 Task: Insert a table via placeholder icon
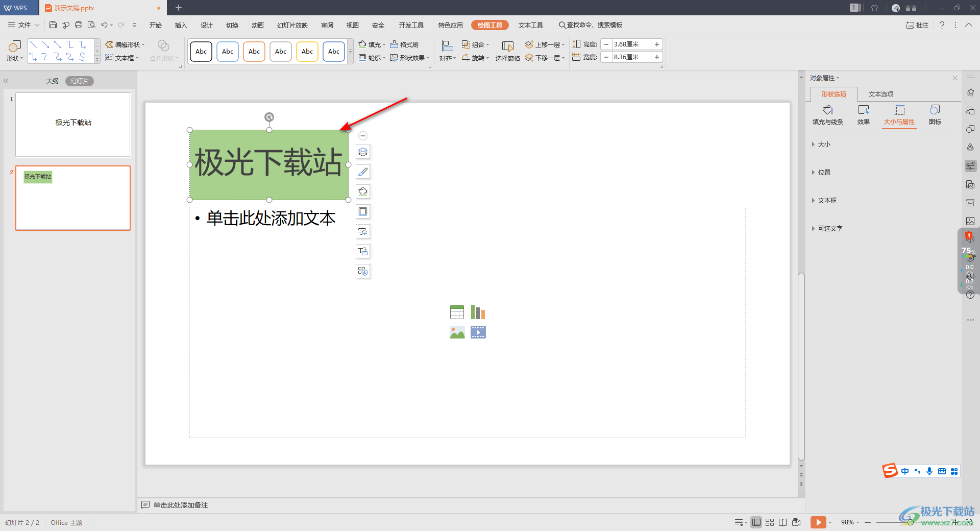(x=457, y=312)
